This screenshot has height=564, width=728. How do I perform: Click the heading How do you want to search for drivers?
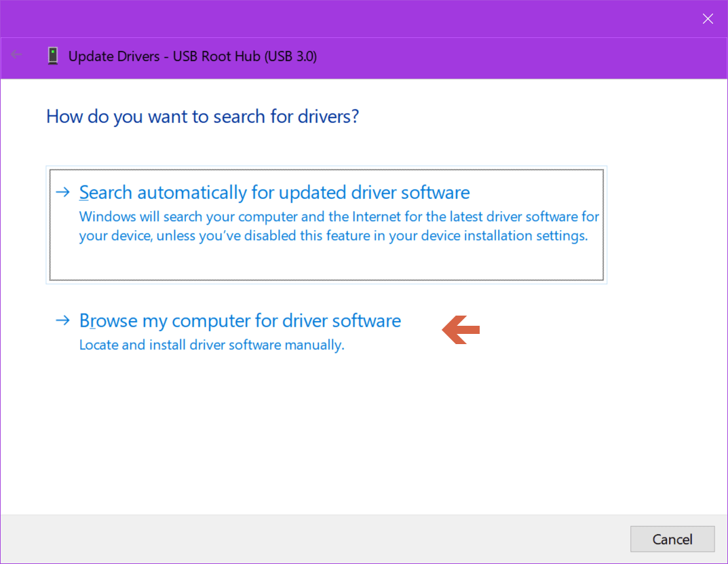click(x=202, y=116)
